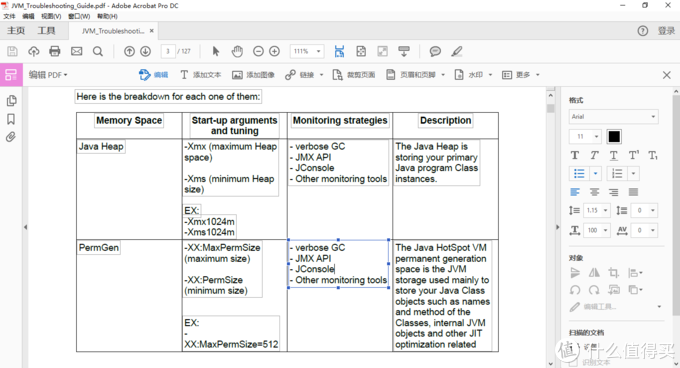The image size is (680, 368).
Task: Expand bullet list style arrow
Action: point(595,174)
